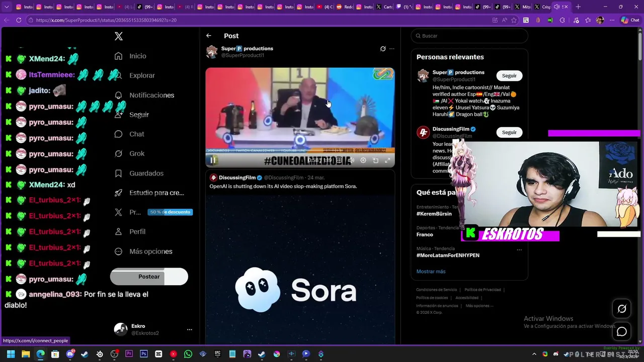Open File Explorer from taskbar
644x362 pixels.
[26, 354]
